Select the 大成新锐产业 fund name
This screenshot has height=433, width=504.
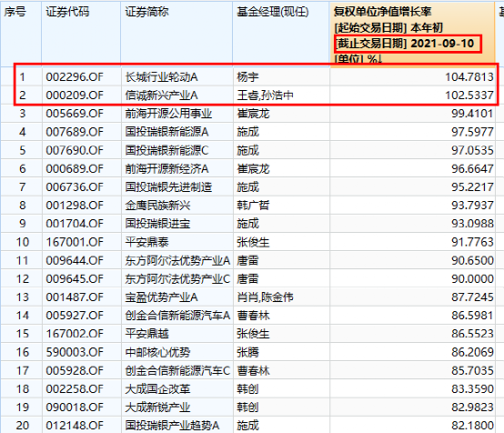pos(157,407)
